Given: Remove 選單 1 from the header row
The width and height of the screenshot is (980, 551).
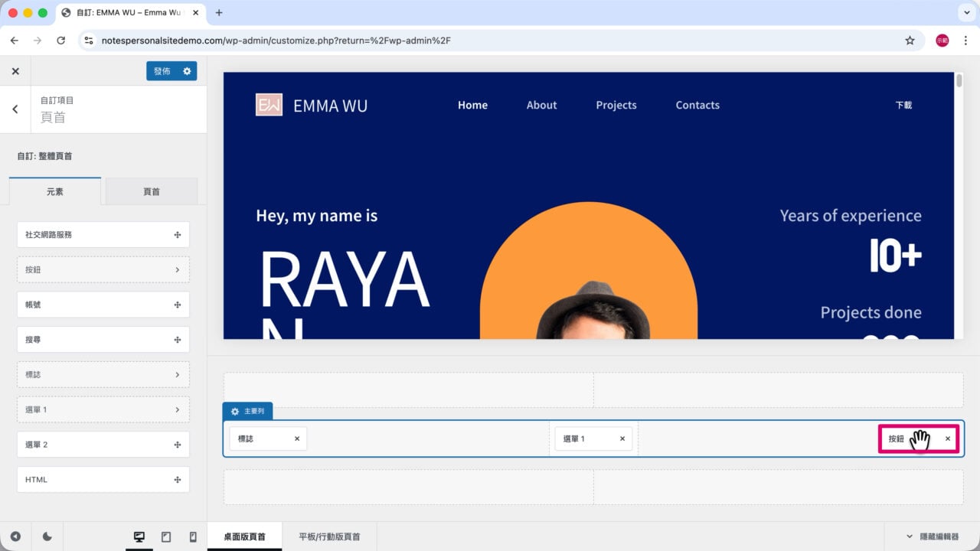Looking at the screenshot, I should (622, 439).
